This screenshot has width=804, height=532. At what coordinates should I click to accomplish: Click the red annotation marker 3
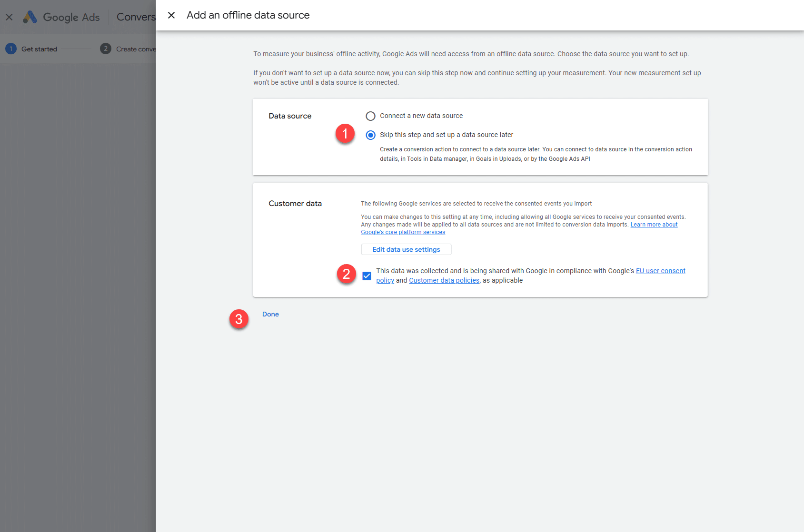coord(239,319)
